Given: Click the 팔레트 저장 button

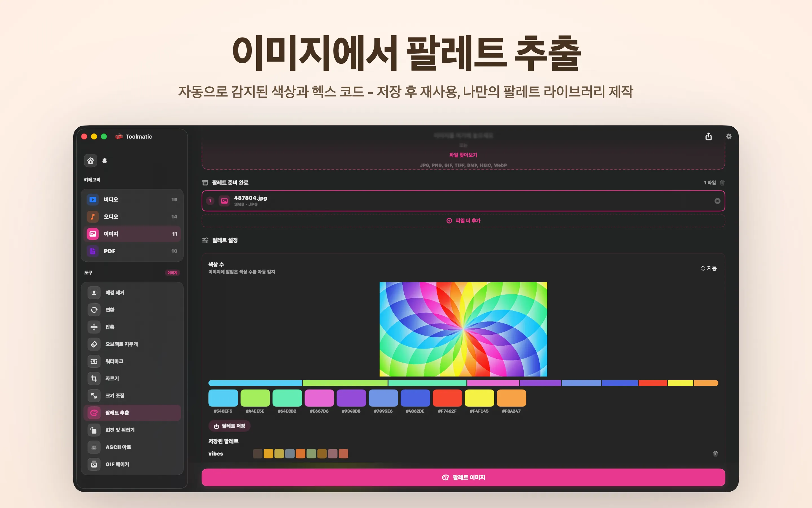Looking at the screenshot, I should click(x=230, y=426).
